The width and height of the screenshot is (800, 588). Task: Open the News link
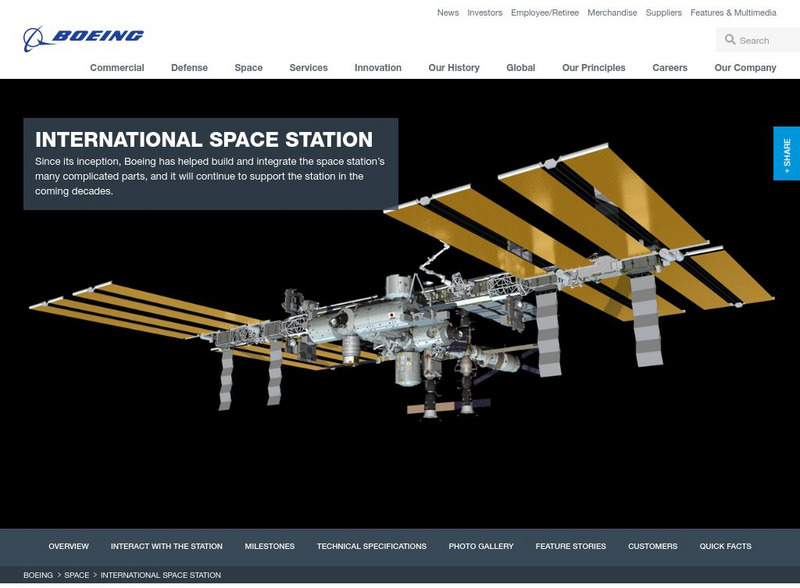[x=447, y=13]
